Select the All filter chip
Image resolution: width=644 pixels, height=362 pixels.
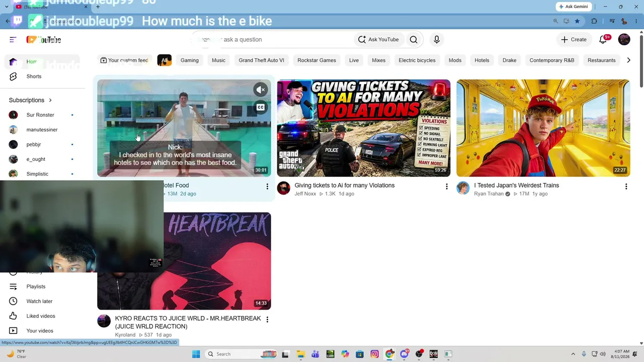(x=164, y=60)
